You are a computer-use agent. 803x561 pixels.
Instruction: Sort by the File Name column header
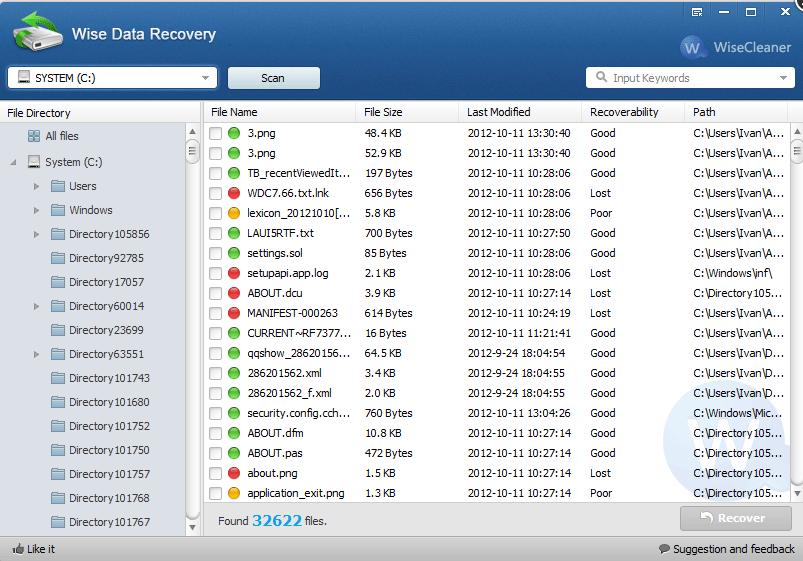click(280, 112)
